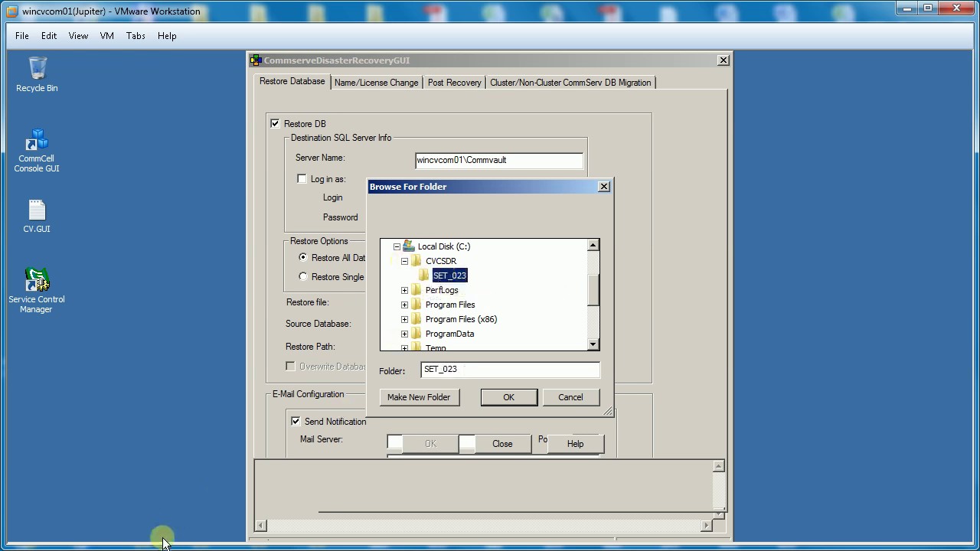Viewport: 980px width, 551px height.
Task: Click folder tree scrollbar down arrow
Action: tap(593, 344)
